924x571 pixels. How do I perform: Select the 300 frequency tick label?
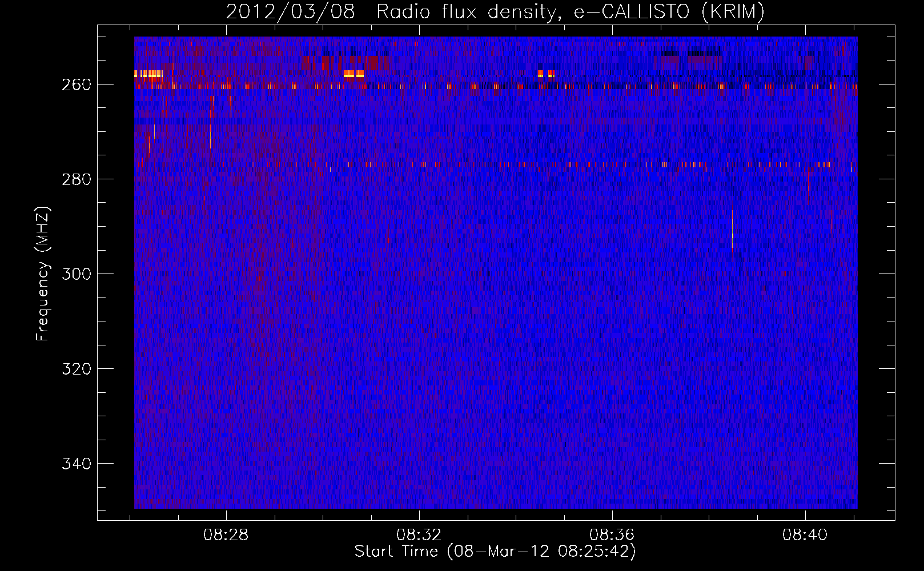pos(76,274)
